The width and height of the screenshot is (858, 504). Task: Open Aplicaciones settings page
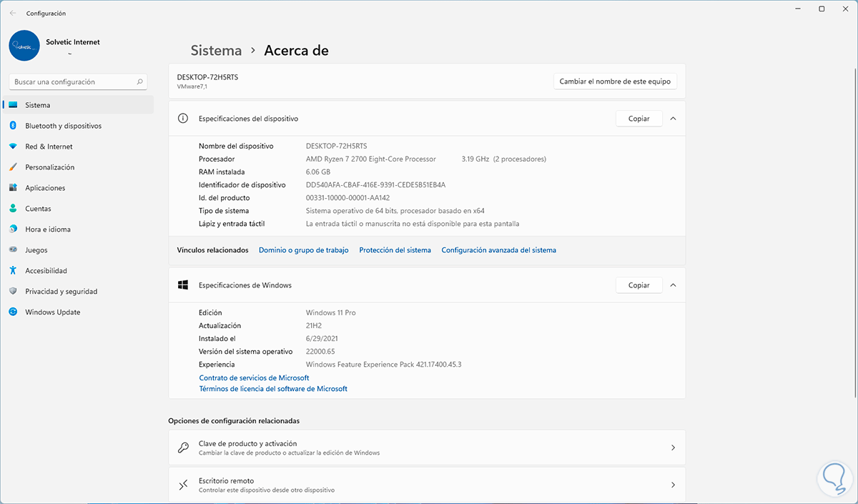pyautogui.click(x=45, y=188)
